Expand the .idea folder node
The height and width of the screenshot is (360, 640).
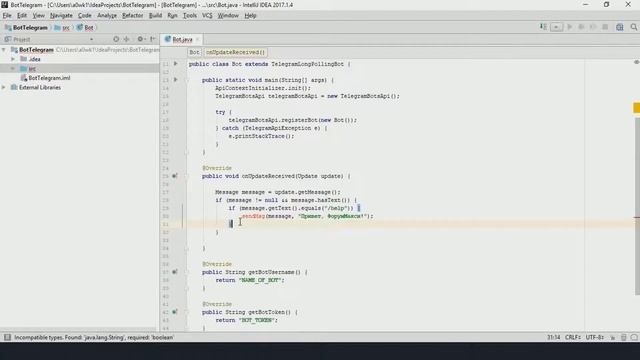coord(13,59)
